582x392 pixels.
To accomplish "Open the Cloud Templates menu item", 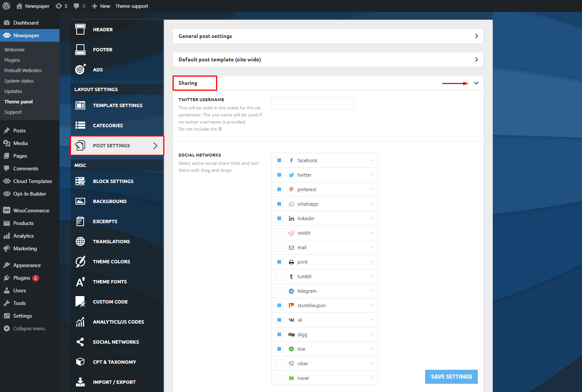I will [30, 181].
